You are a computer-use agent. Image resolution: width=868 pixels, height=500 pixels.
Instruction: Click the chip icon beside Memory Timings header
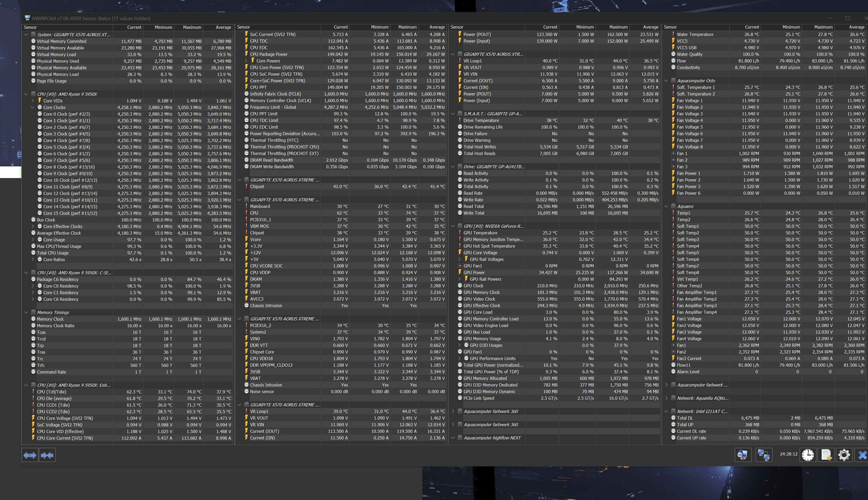[x=33, y=312]
